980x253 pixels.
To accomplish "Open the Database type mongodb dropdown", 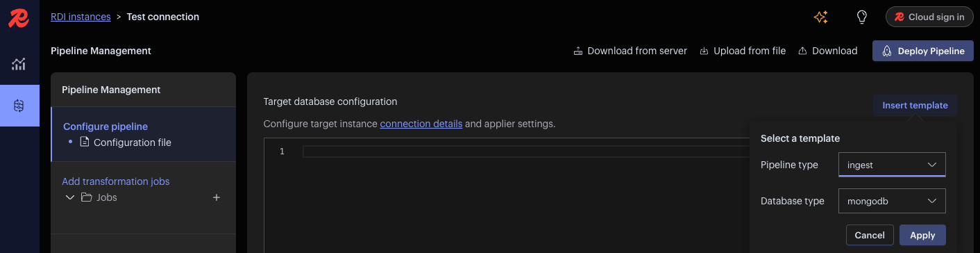I will [892, 201].
